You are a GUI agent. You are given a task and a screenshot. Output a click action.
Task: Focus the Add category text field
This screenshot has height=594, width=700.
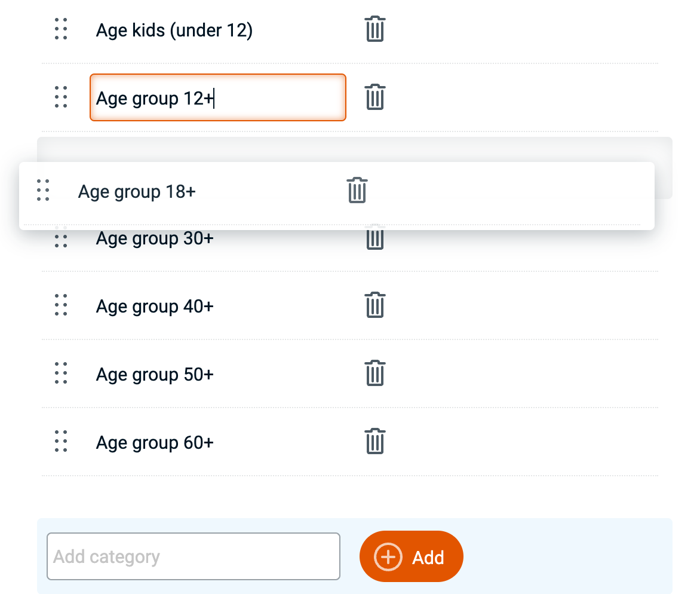(x=193, y=556)
